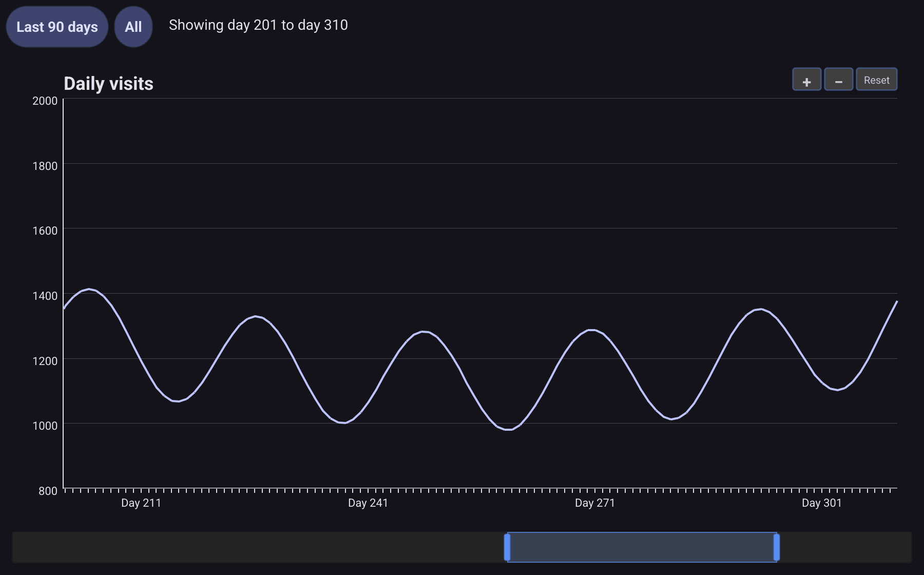Click the 800 y-axis label

click(x=48, y=491)
